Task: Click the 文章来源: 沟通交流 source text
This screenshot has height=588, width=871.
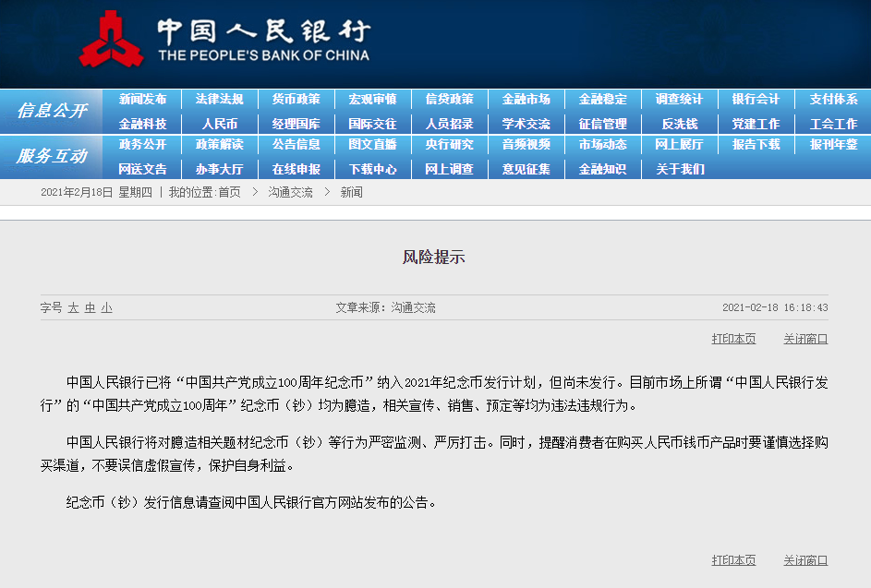Action: point(385,307)
